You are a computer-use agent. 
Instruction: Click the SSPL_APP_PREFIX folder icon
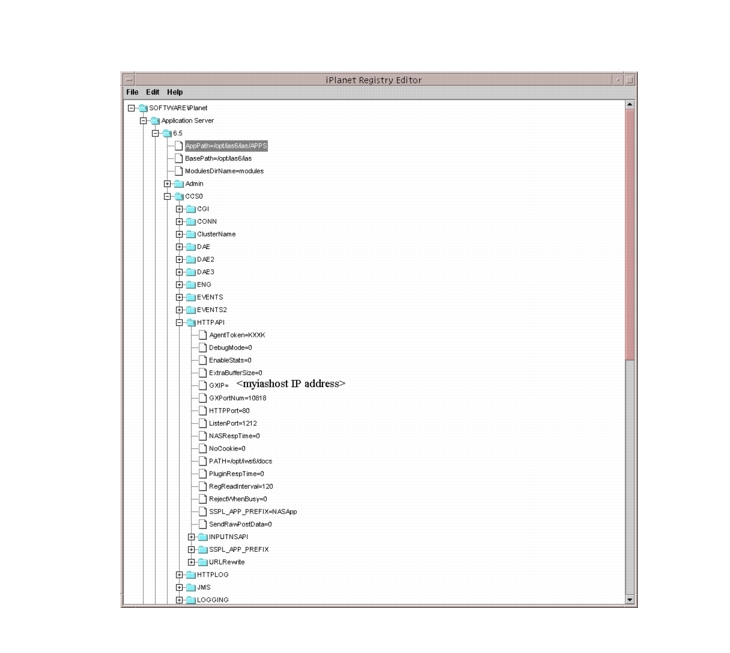pyautogui.click(x=203, y=550)
